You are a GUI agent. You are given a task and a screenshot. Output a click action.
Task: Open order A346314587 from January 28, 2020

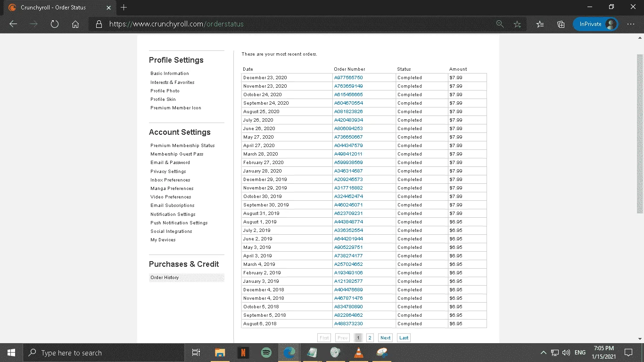348,171
